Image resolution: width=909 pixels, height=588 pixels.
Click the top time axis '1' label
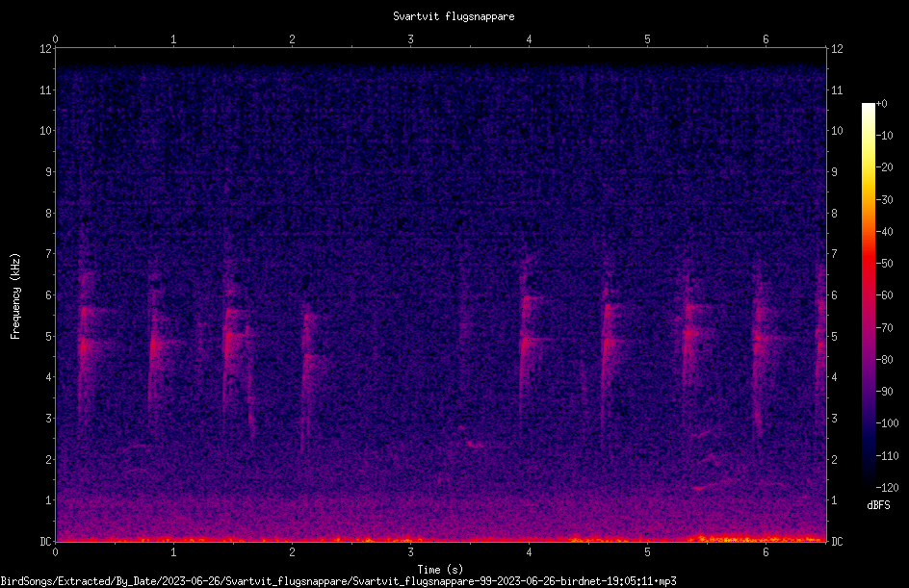173,39
